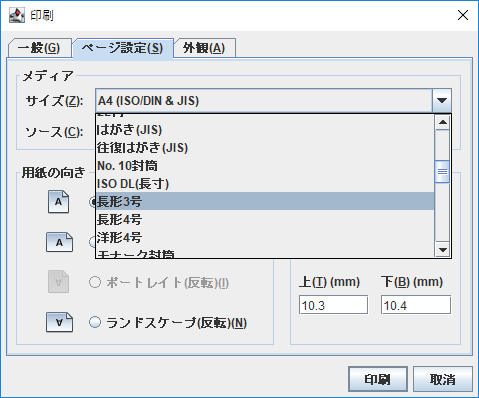The width and height of the screenshot is (479, 398).
Task: Open the サイズ combo box arrow
Action: (442, 100)
